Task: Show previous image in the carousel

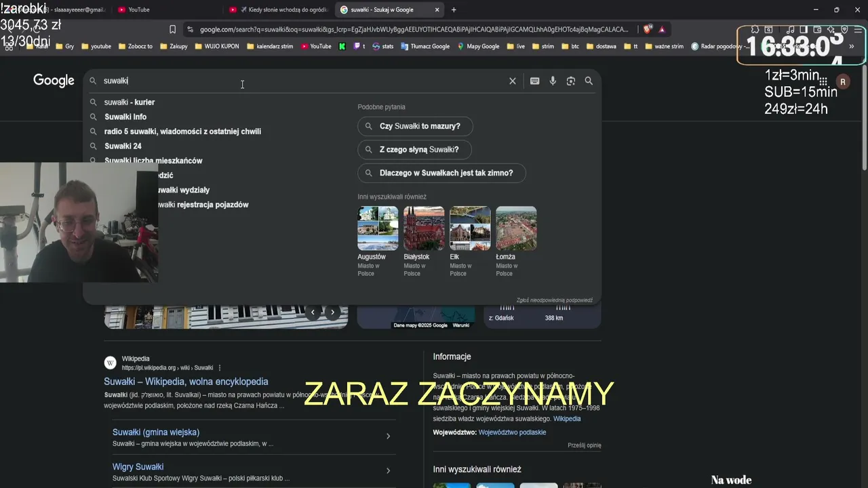Action: click(313, 312)
